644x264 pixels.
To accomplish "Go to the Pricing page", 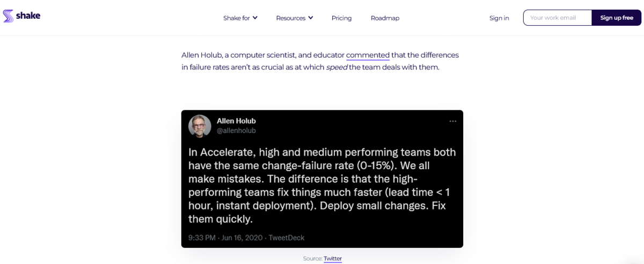I will click(341, 18).
